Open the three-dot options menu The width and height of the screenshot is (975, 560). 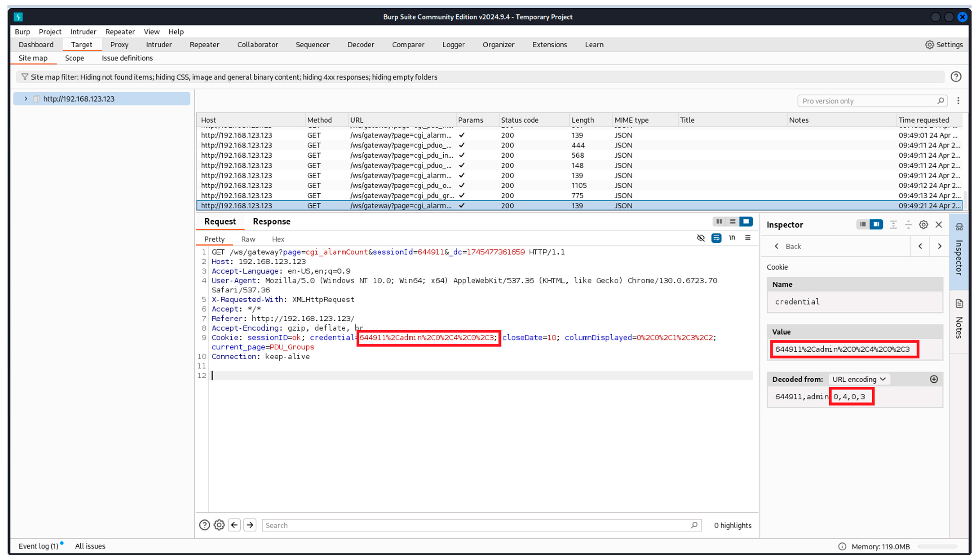point(958,101)
